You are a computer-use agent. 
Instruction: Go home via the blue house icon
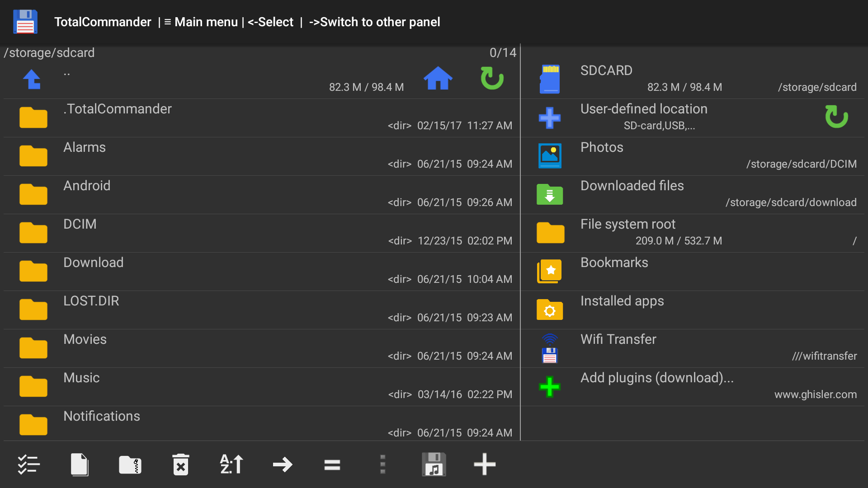coord(438,79)
